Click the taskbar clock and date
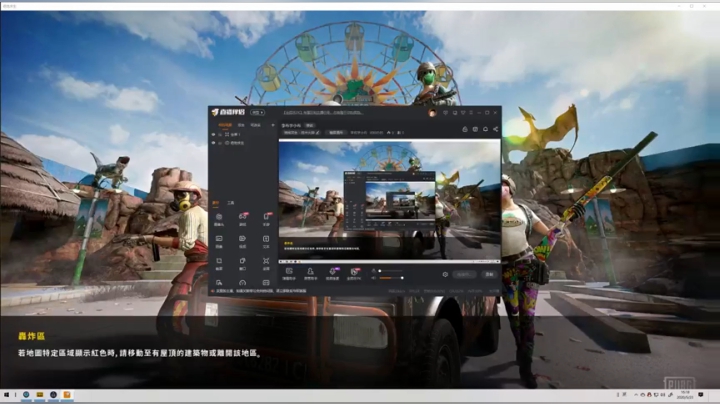 point(685,395)
